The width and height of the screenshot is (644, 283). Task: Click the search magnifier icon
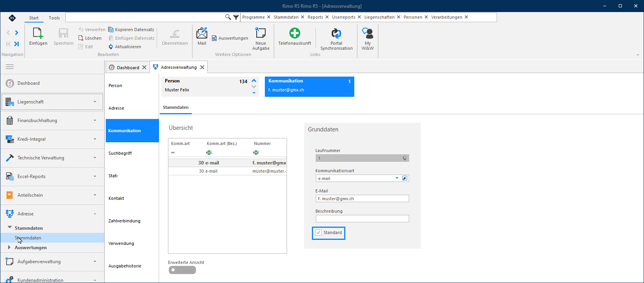click(x=228, y=17)
